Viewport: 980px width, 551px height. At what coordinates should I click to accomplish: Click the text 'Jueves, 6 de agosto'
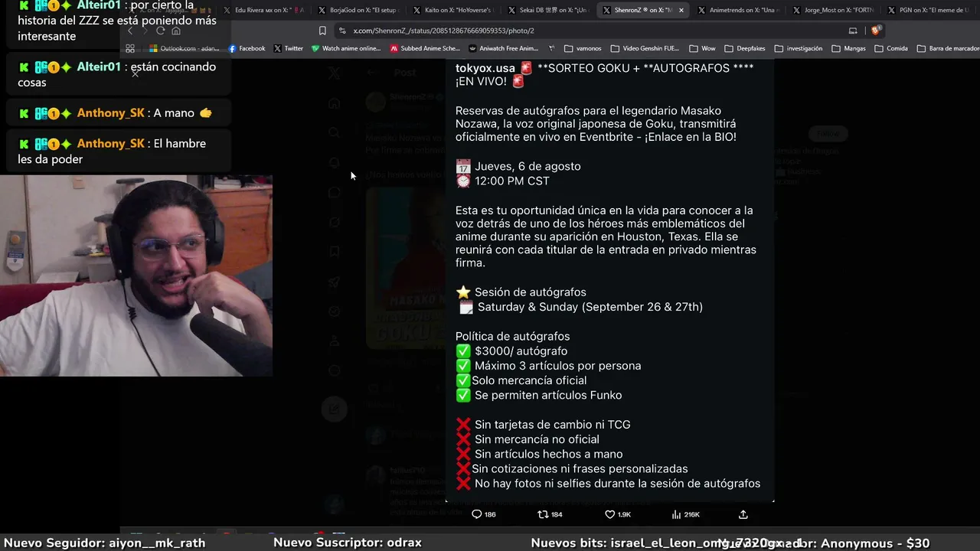[x=528, y=166]
